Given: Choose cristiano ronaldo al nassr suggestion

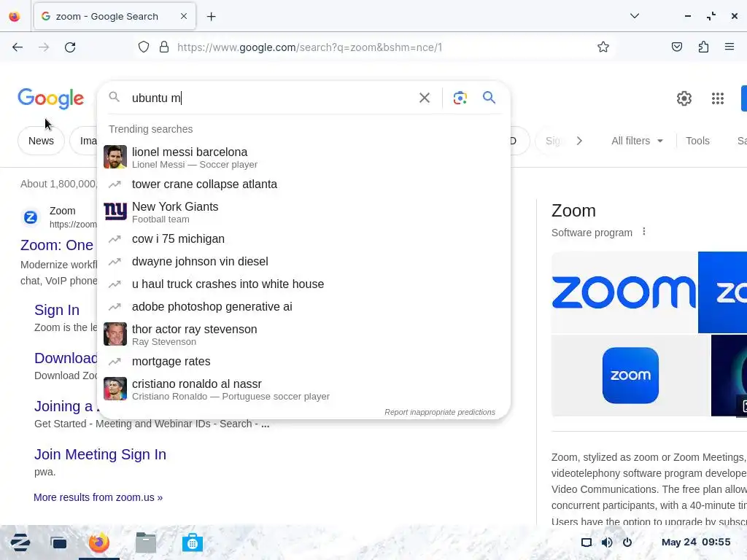Looking at the screenshot, I should click(x=303, y=389).
